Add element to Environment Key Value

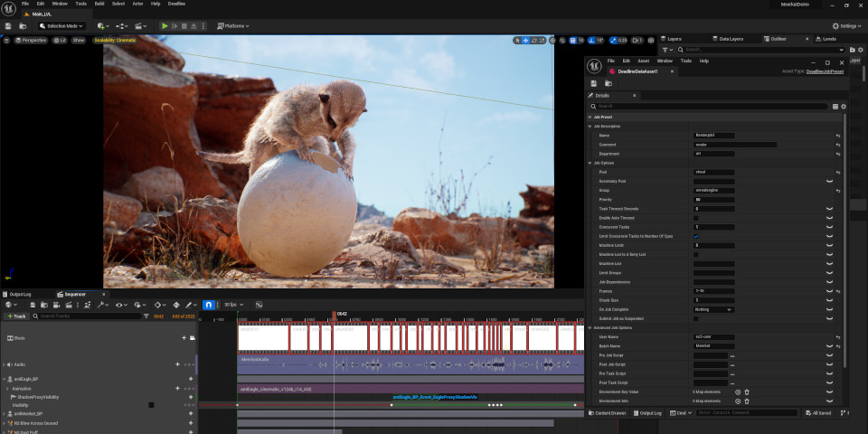[x=738, y=392]
